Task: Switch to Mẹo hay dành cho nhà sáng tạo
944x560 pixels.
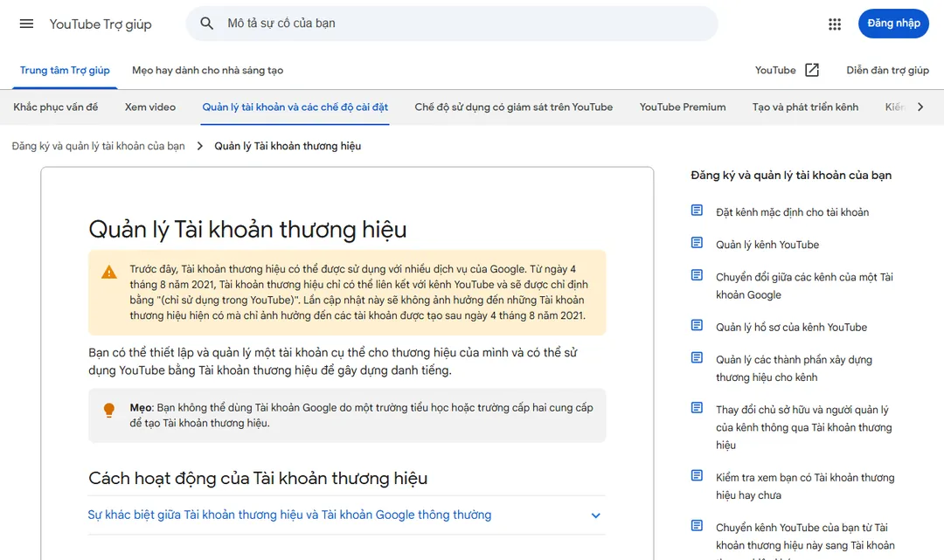Action: coord(208,71)
